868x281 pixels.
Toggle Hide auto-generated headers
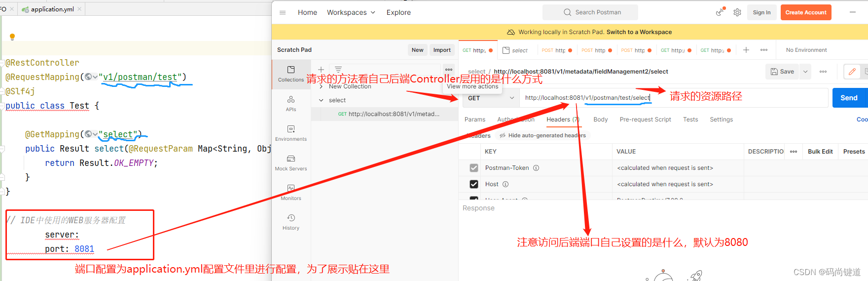(542, 135)
